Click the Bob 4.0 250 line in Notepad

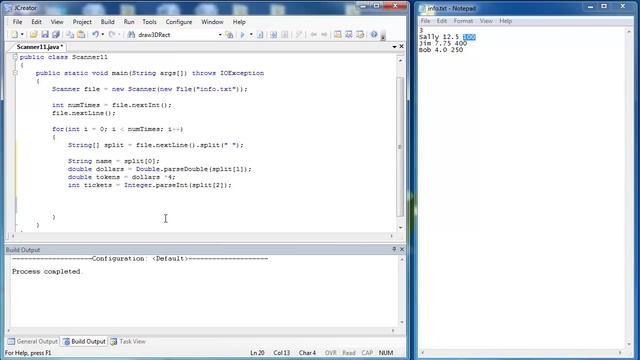441,50
